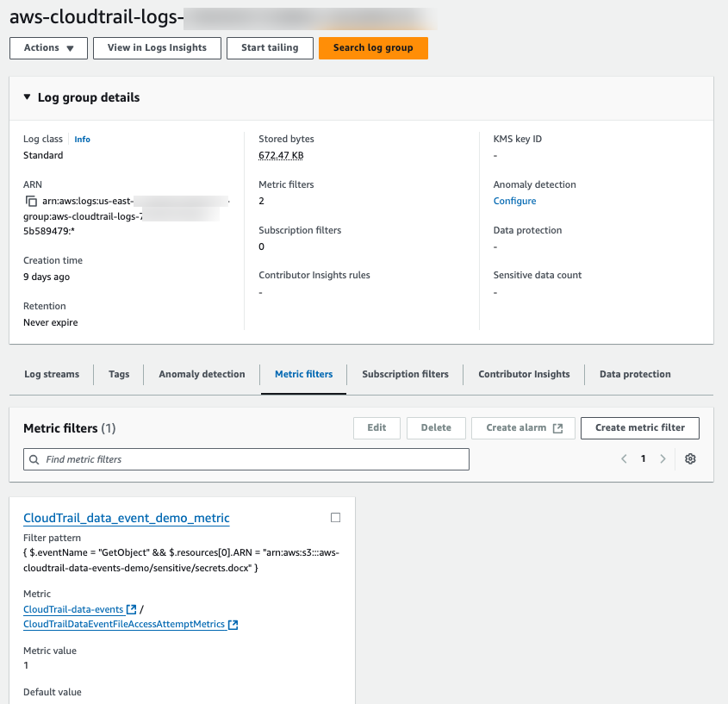This screenshot has width=728, height=704.
Task: Click the Search log group button
Action: coord(373,48)
